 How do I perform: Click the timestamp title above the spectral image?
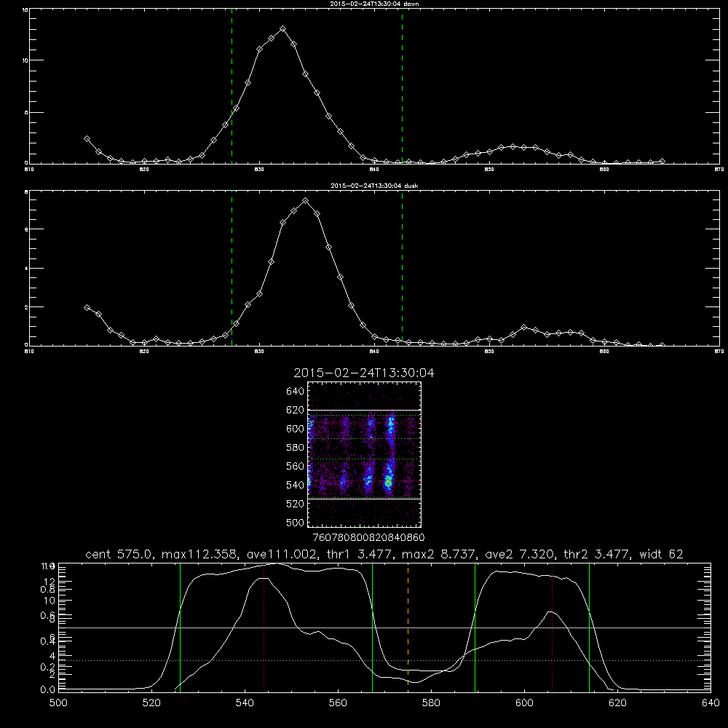tap(364, 373)
